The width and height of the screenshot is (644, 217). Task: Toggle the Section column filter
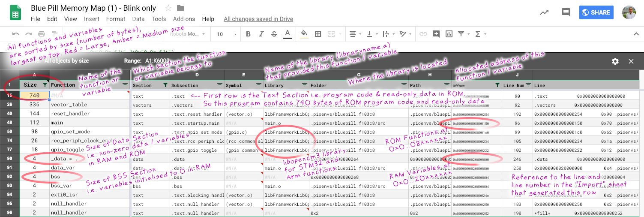(x=165, y=85)
